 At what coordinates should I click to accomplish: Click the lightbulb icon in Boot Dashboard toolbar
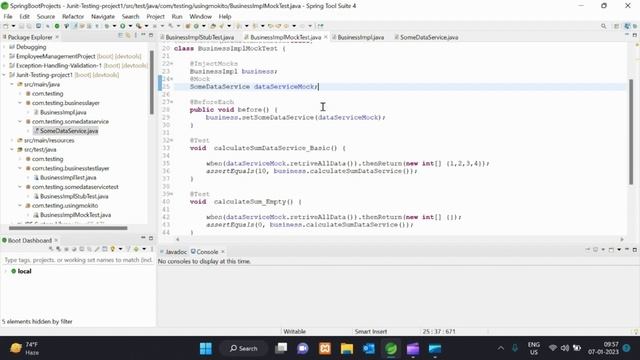coord(113,249)
